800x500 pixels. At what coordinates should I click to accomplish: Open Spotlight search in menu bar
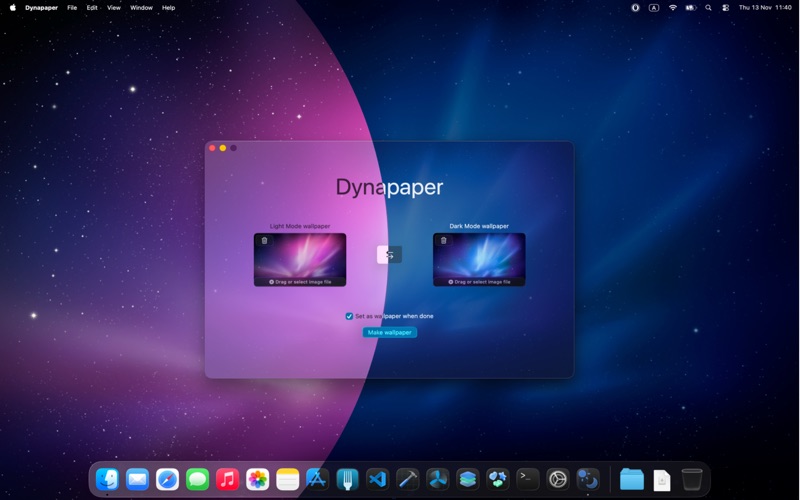pyautogui.click(x=708, y=8)
